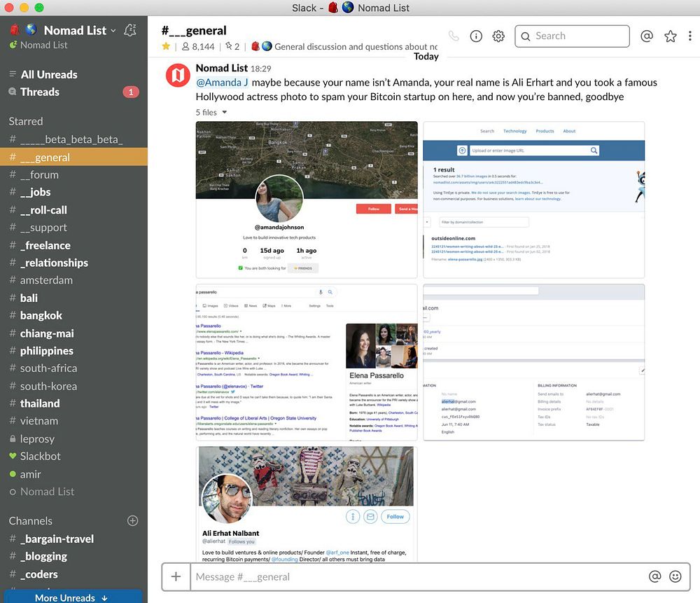700x603 pixels.
Task: Collapse the 5 files attachment list
Action: click(211, 113)
